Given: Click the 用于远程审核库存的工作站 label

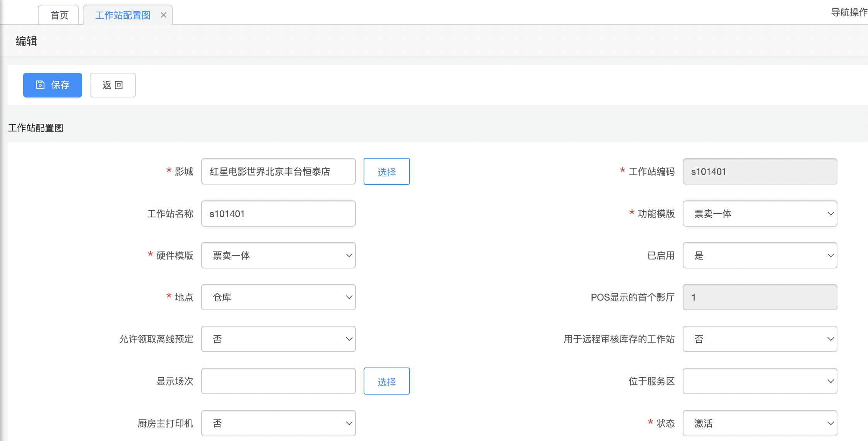Looking at the screenshot, I should (x=619, y=339).
